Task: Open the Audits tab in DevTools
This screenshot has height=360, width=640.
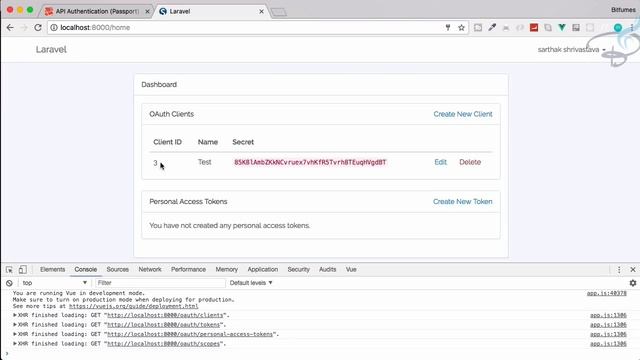Action: (327, 269)
